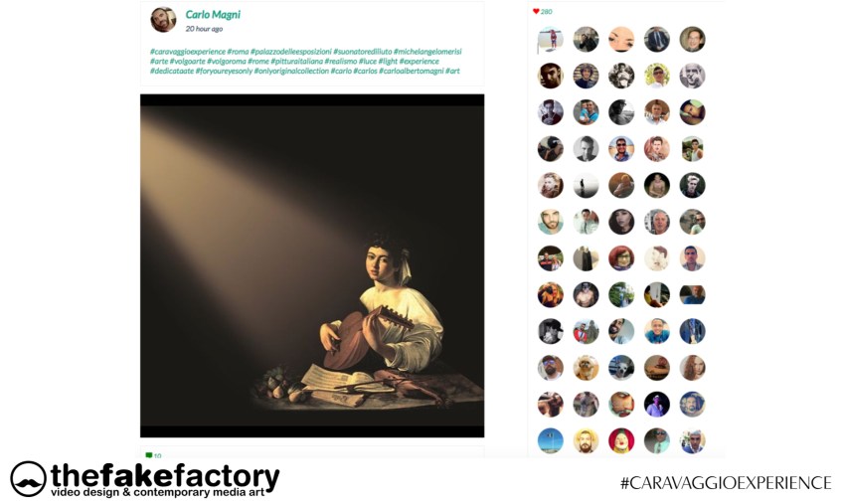Open the Carlo Magni profile name link
Viewport: 843px width, 504px height.
tap(213, 15)
